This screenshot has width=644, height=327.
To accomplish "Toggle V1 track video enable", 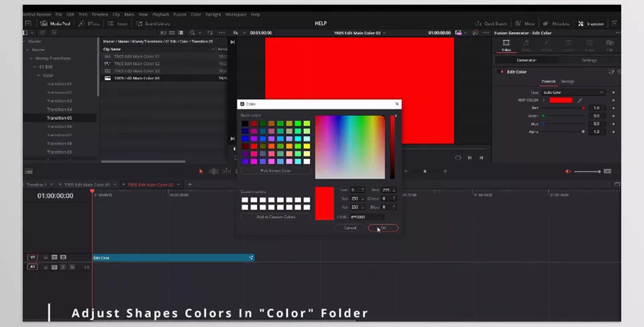I will pos(63,257).
